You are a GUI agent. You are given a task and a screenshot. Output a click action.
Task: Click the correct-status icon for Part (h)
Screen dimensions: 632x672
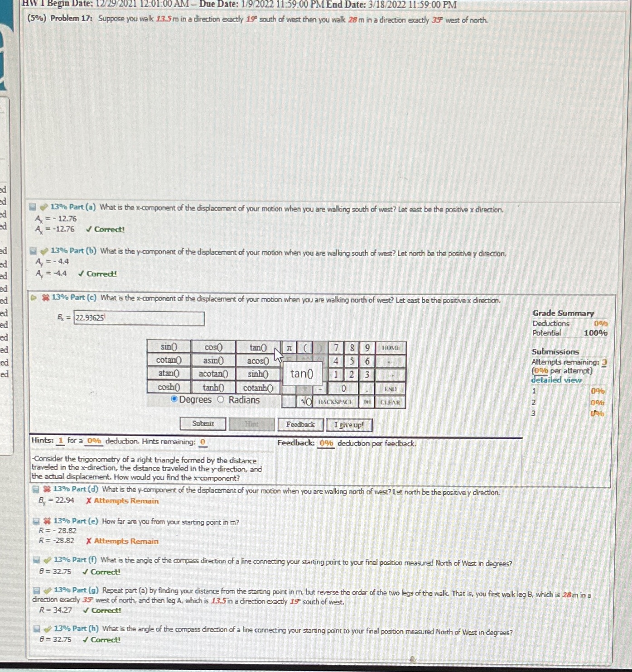click(48, 629)
